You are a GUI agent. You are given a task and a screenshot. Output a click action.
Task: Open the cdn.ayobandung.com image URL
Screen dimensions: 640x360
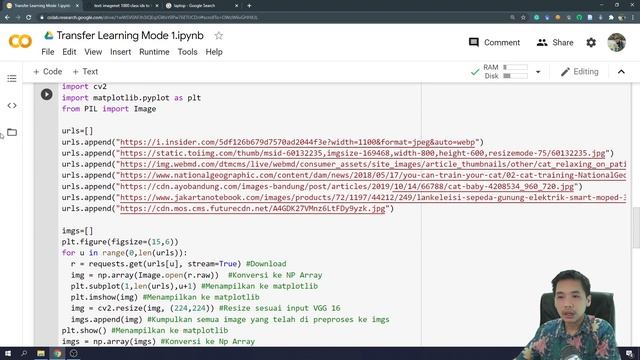pos(347,187)
